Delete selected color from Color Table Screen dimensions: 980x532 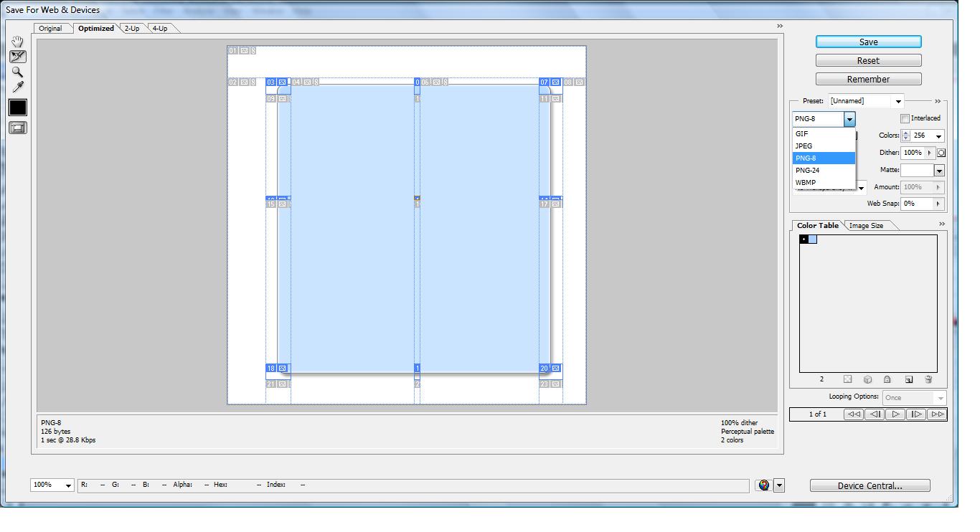pos(928,379)
